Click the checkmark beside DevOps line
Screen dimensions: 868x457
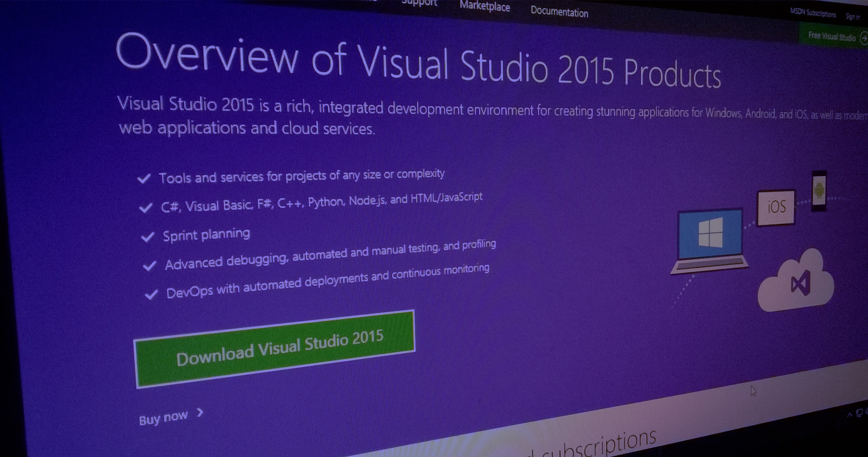151,294
